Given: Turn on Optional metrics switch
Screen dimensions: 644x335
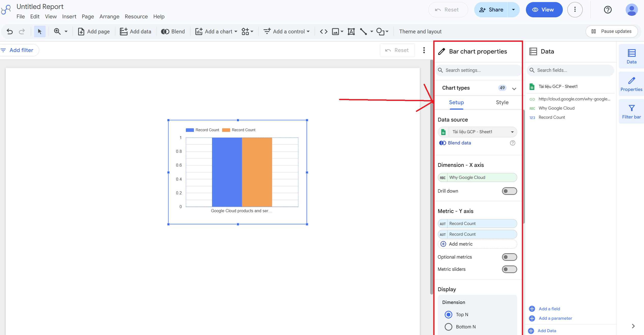Looking at the screenshot, I should coord(509,257).
